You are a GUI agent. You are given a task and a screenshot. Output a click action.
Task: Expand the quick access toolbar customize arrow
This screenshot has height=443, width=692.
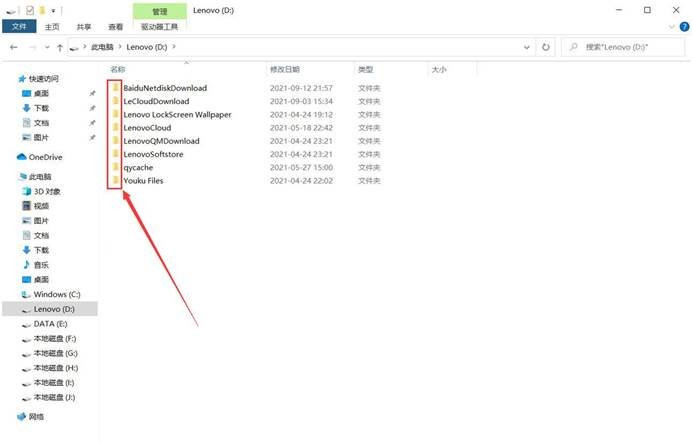coord(53,11)
